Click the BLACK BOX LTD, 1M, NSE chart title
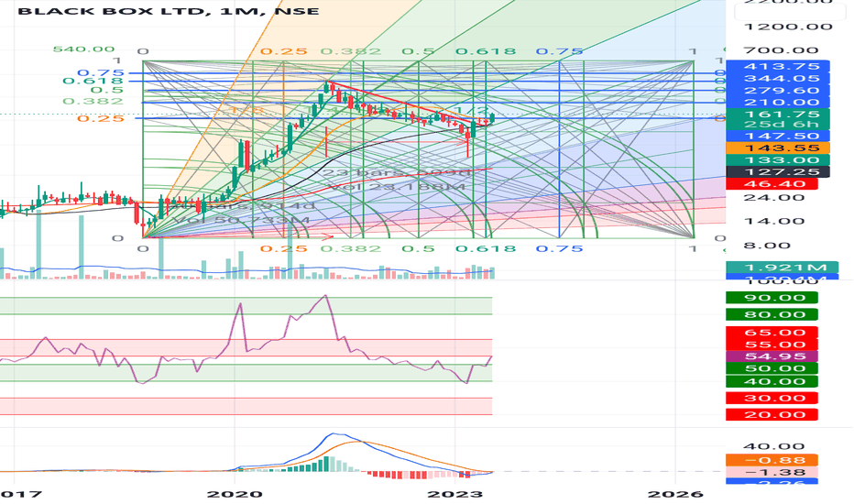Viewport: 854px width, 504px height. point(169,11)
